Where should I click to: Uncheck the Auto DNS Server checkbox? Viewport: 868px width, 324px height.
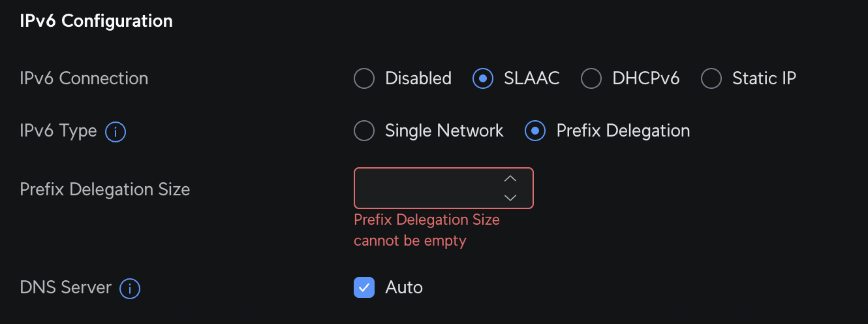coord(364,287)
